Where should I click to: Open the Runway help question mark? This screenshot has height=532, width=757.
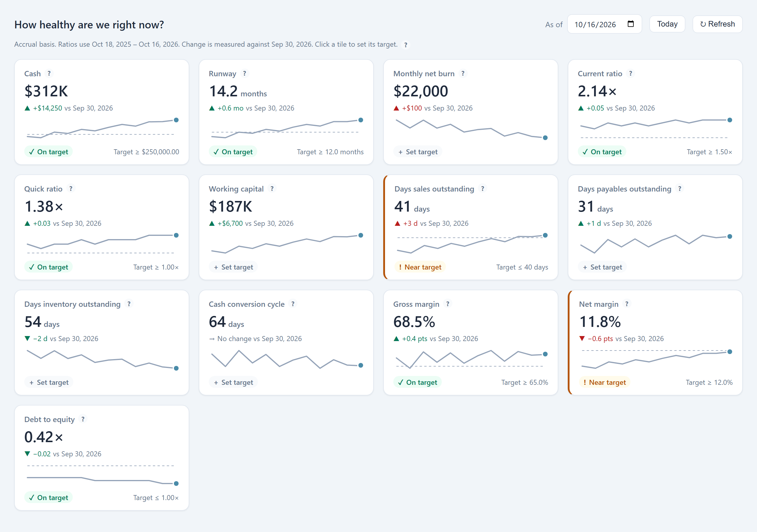(245, 74)
